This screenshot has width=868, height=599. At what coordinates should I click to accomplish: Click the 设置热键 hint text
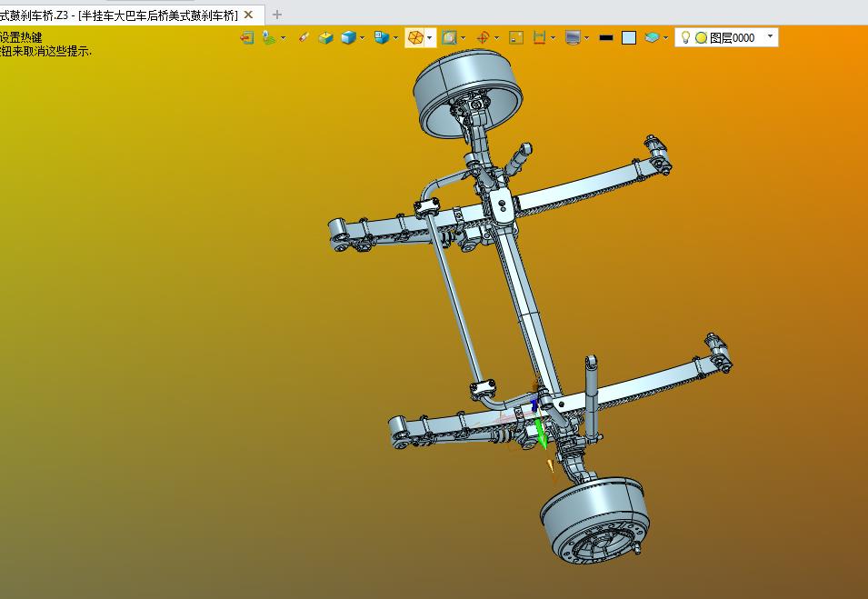pyautogui.click(x=21, y=37)
